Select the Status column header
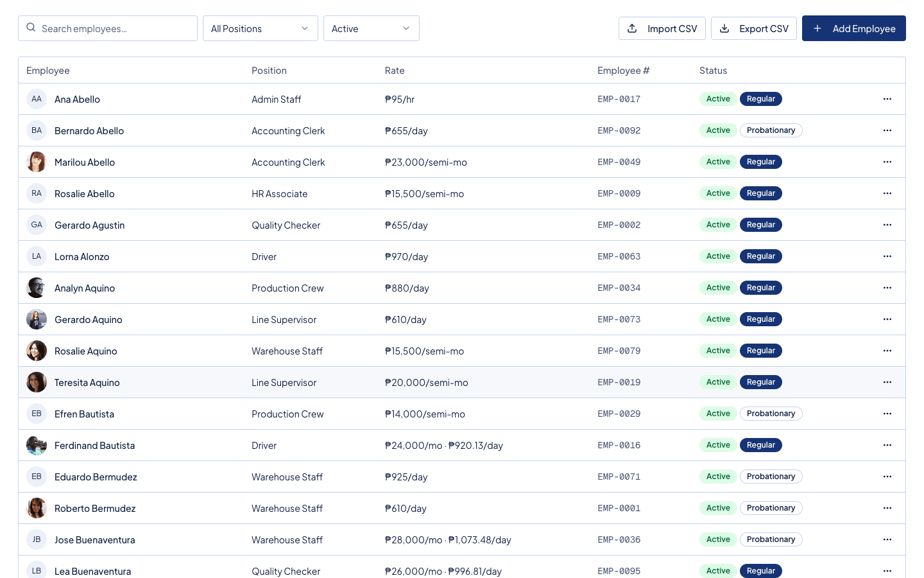Screen dimensions: 924x578 [x=713, y=71]
